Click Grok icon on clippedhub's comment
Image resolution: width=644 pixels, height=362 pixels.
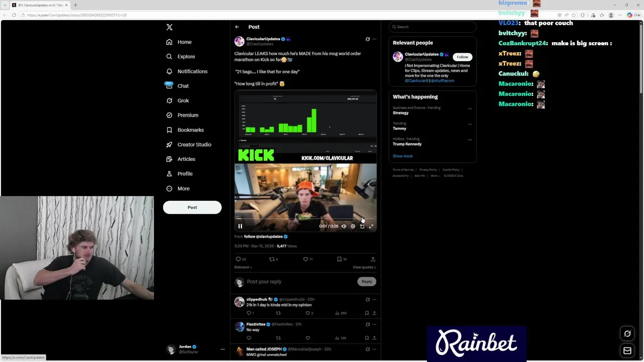click(x=367, y=300)
